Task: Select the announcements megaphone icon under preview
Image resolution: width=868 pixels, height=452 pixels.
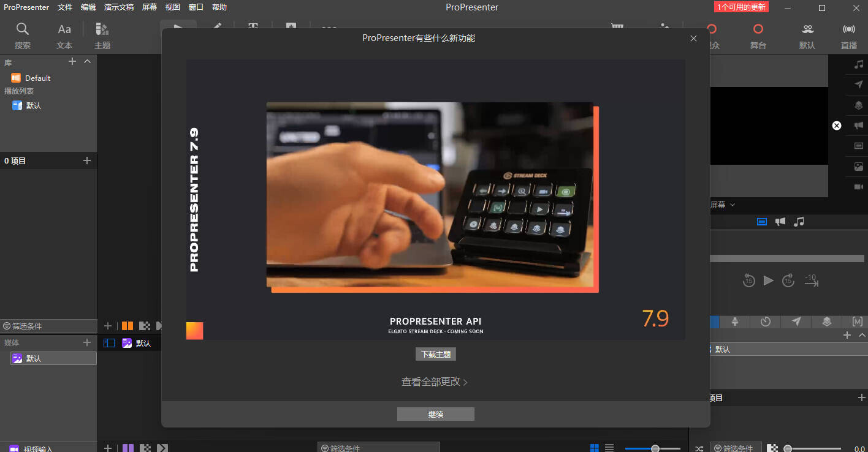Action: 780,222
